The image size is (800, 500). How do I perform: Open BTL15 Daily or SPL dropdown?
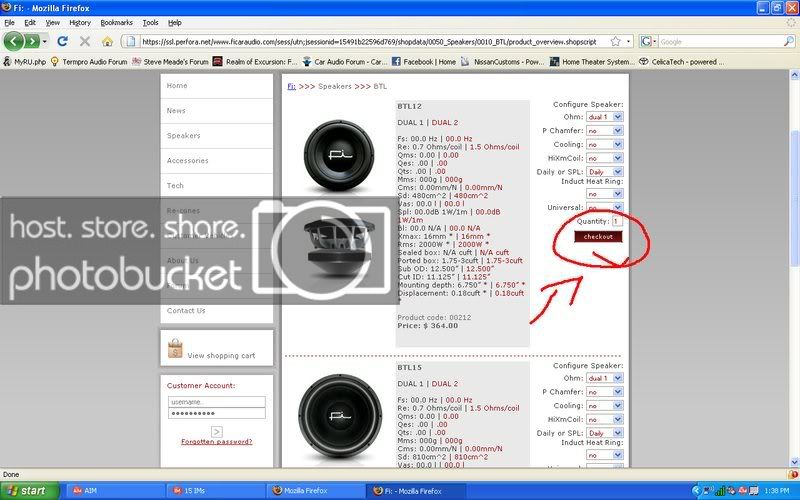click(605, 433)
